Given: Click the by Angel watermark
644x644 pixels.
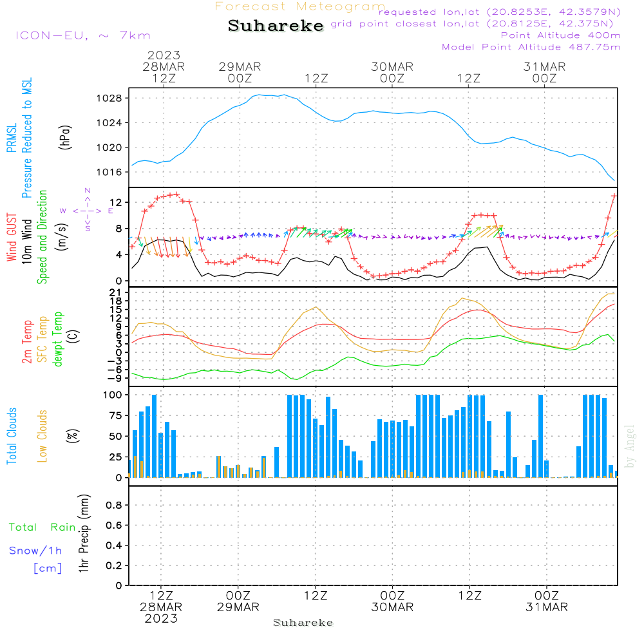Looking at the screenshot, I should coord(630,446).
